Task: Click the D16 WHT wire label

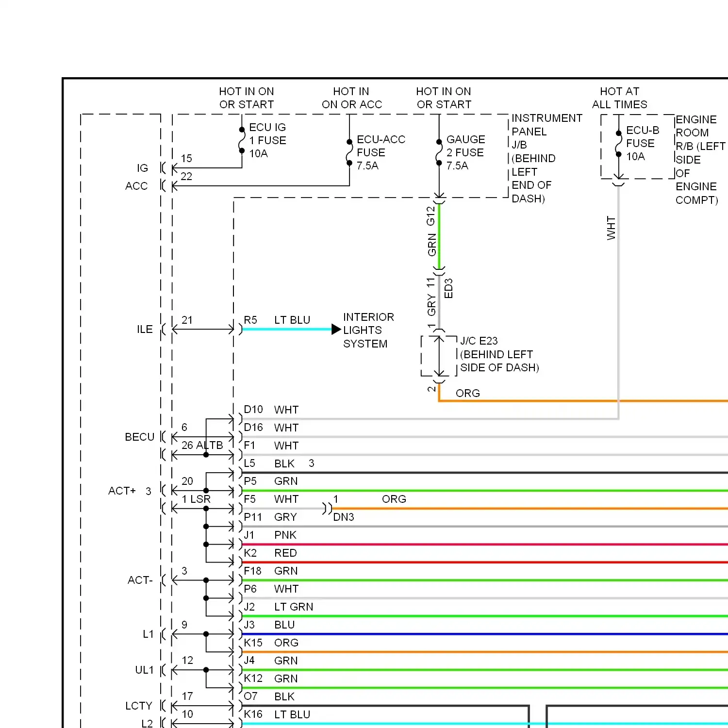Action: pos(271,428)
